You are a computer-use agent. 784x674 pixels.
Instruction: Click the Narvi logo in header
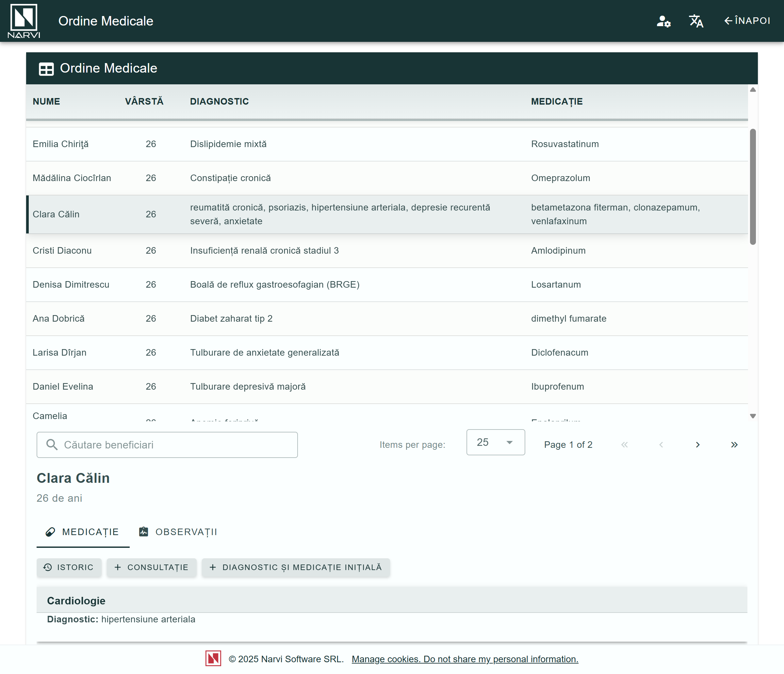24,21
